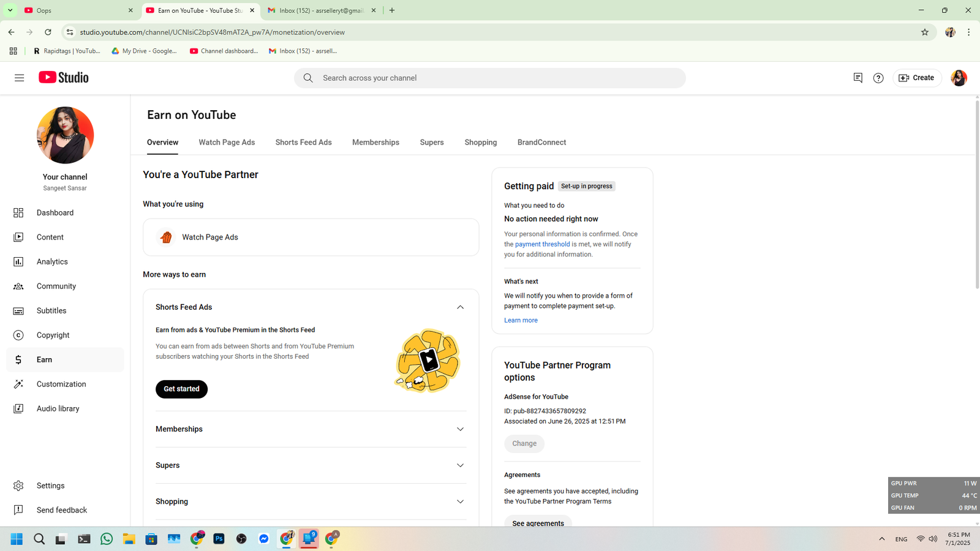This screenshot has height=551, width=980.
Task: Open Audio library in the sidebar
Action: pyautogui.click(x=65, y=408)
